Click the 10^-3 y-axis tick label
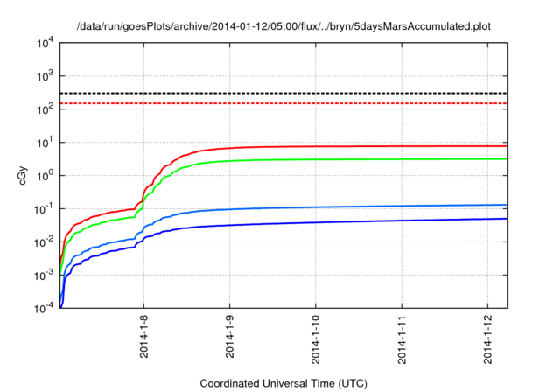560x392 pixels. coord(45,275)
